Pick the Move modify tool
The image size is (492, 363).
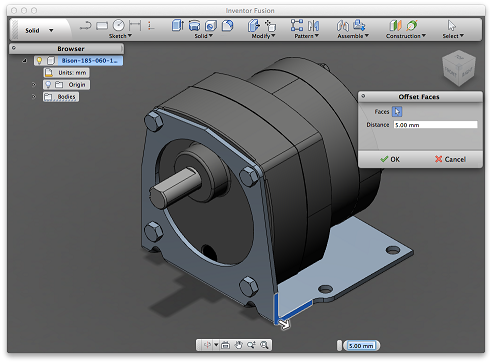point(270,26)
